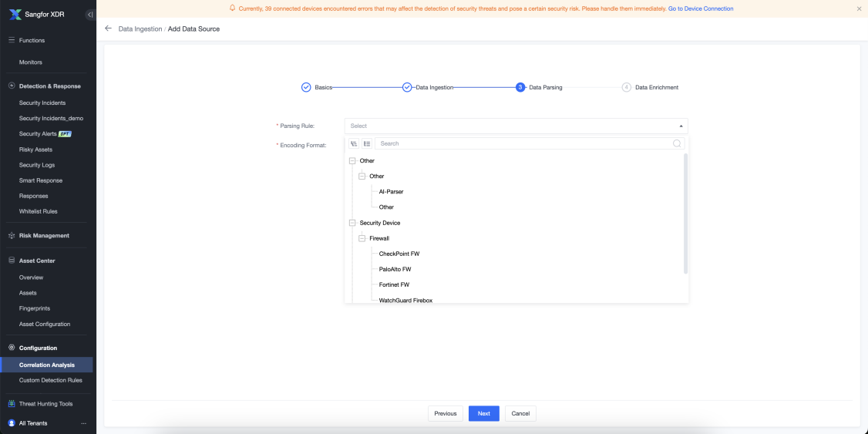The width and height of the screenshot is (868, 434).
Task: Open Go to Device Connection link
Action: click(701, 8)
